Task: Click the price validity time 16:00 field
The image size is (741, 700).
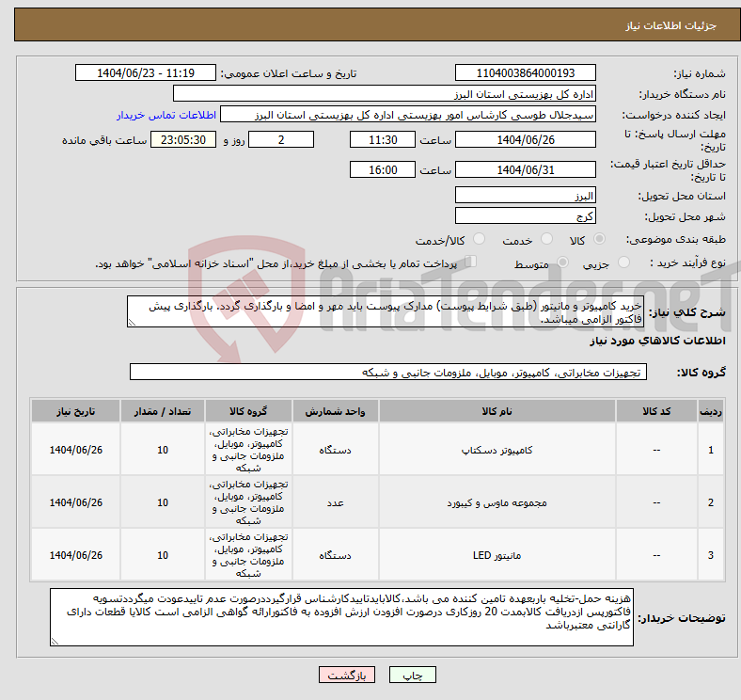Action: [383, 169]
